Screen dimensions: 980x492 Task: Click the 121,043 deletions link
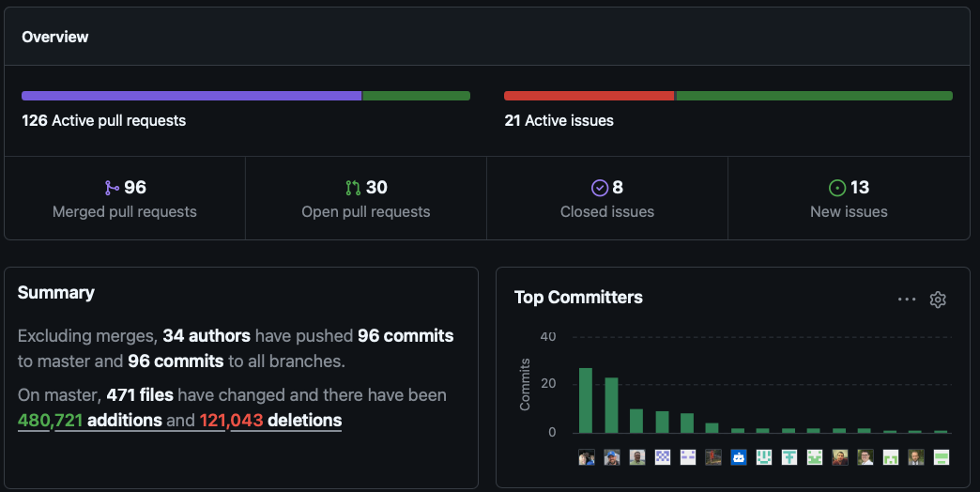[270, 421]
